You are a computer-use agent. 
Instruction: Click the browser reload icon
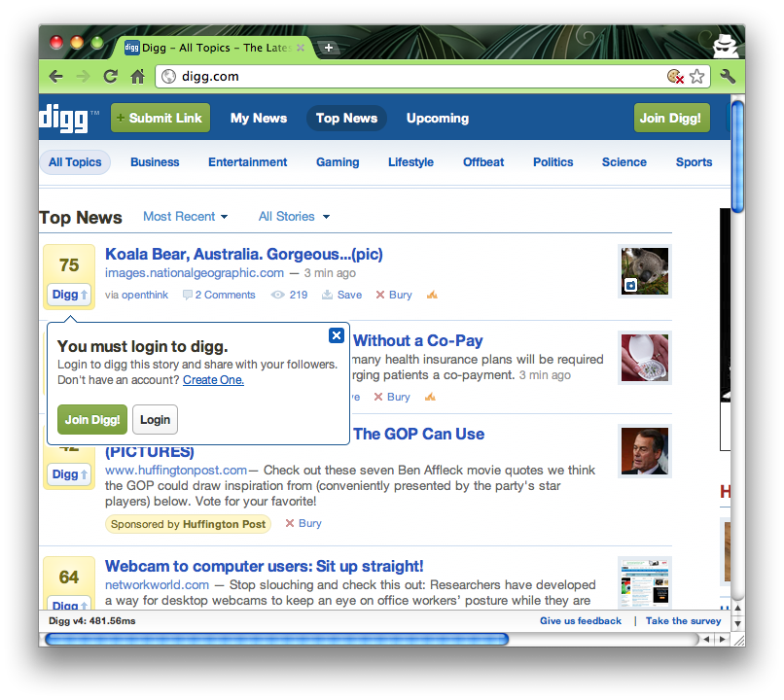pyautogui.click(x=111, y=76)
